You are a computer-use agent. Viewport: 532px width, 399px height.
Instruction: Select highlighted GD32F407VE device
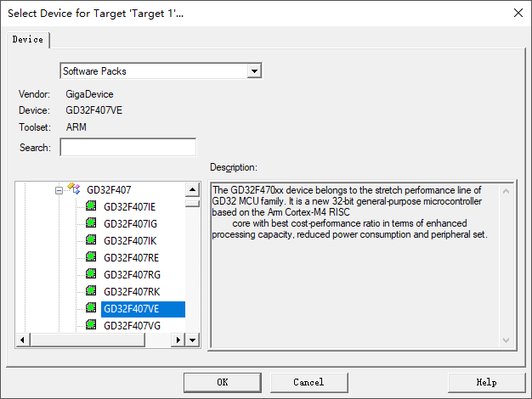click(x=143, y=309)
